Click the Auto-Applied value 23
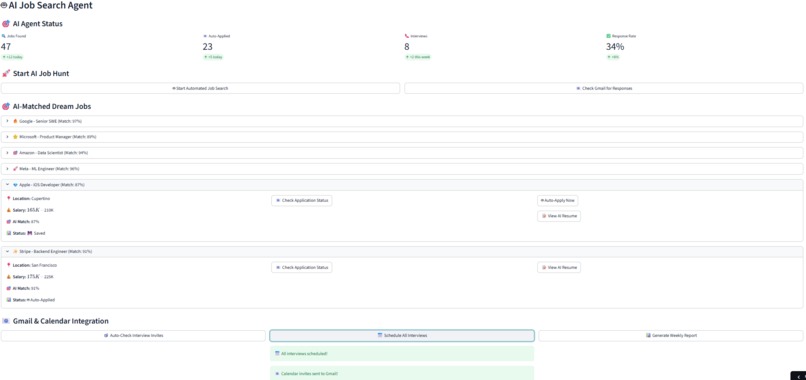806x380 pixels. (x=208, y=47)
